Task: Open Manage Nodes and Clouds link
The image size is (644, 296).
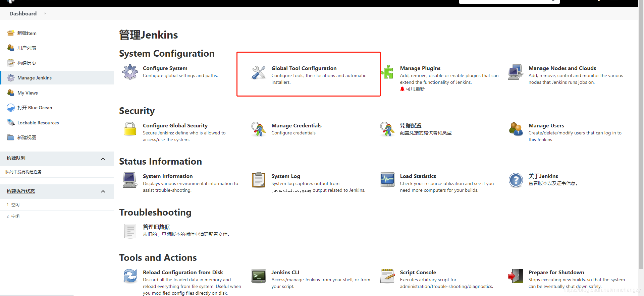Action: point(562,68)
